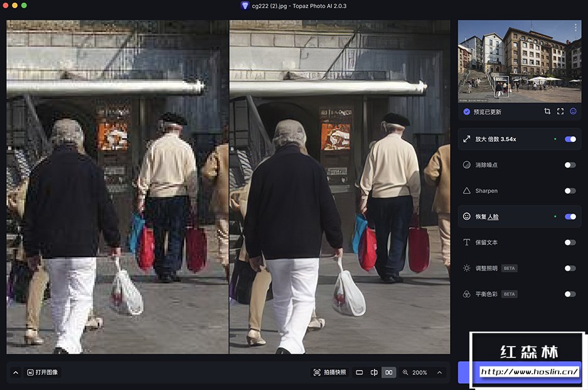This screenshot has height=390, width=588.
Task: Switch to split slider view mode
Action: [374, 372]
